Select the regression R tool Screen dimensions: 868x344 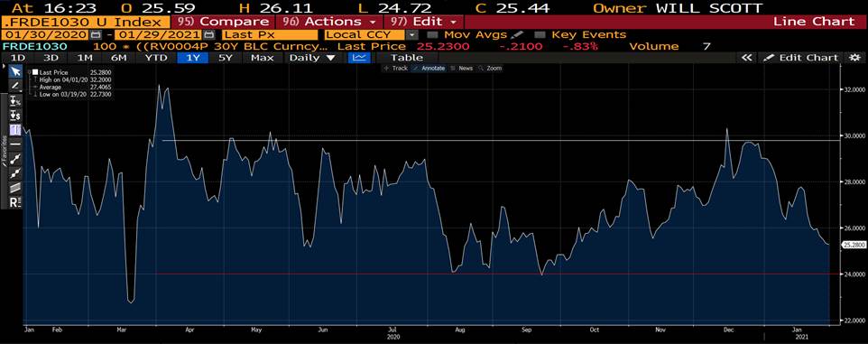coord(15,202)
